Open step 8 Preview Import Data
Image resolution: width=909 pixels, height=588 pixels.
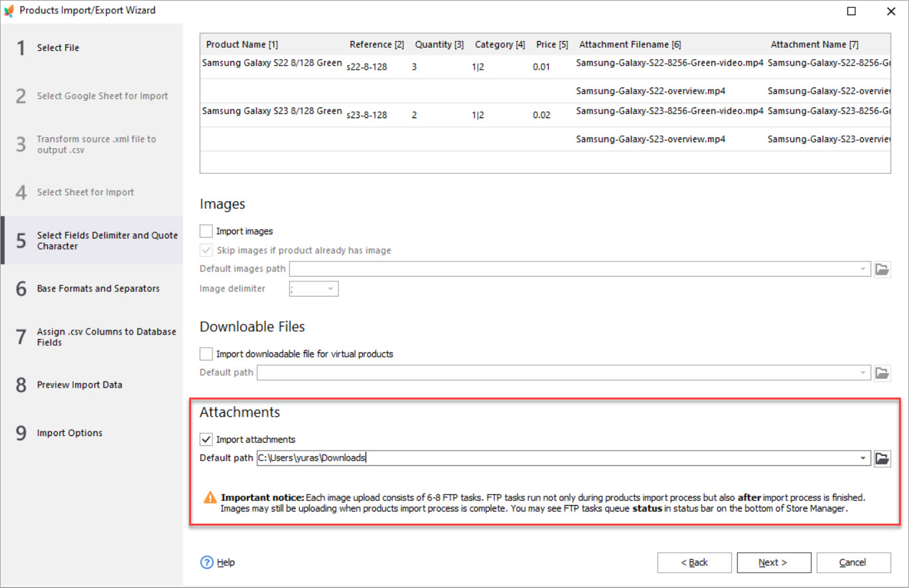click(x=92, y=385)
